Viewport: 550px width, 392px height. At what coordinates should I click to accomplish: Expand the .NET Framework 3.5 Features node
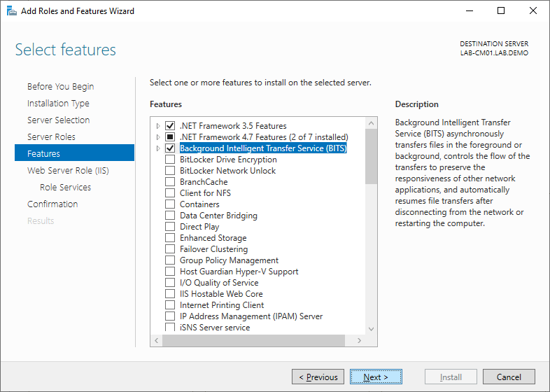pos(158,126)
